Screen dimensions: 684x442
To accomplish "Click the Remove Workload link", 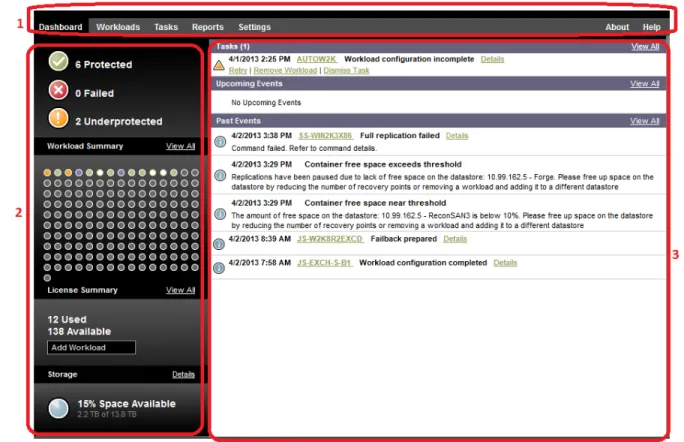I will pos(285,70).
